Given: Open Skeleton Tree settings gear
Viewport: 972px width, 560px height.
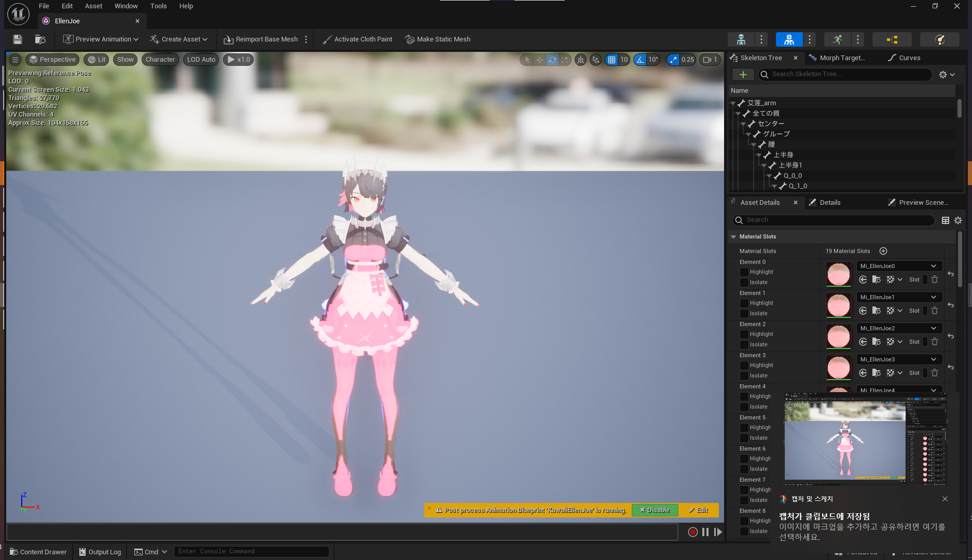Looking at the screenshot, I should point(947,75).
